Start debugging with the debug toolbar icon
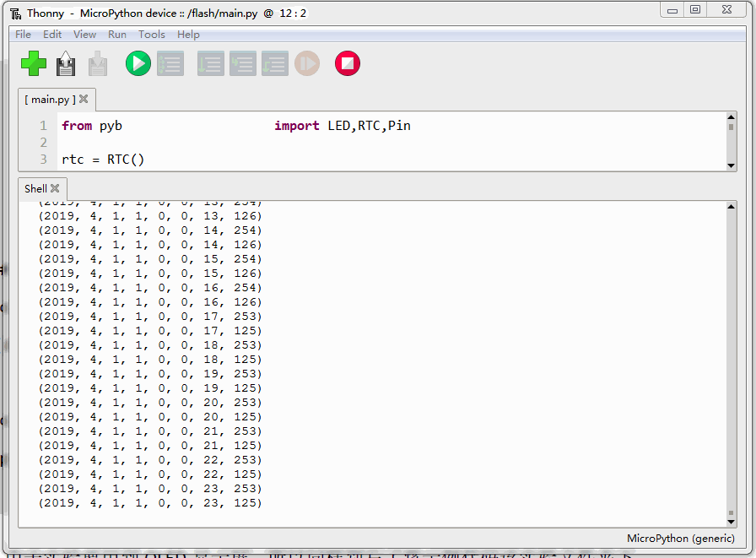 170,63
